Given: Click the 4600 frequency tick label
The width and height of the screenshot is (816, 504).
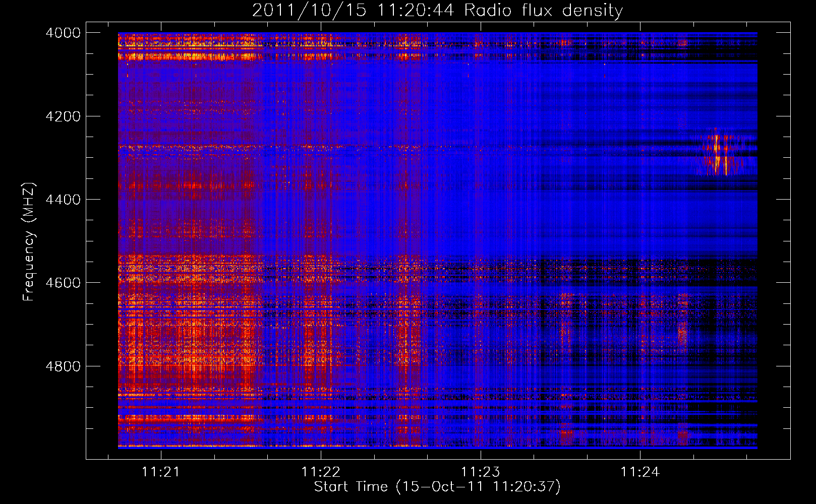Looking at the screenshot, I should 63,283.
